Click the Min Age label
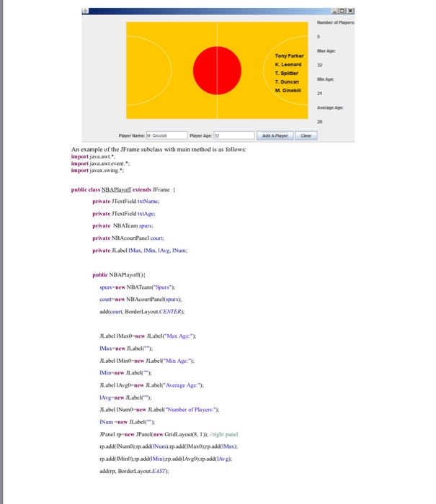The width and height of the screenshot is (436, 504). tap(326, 79)
